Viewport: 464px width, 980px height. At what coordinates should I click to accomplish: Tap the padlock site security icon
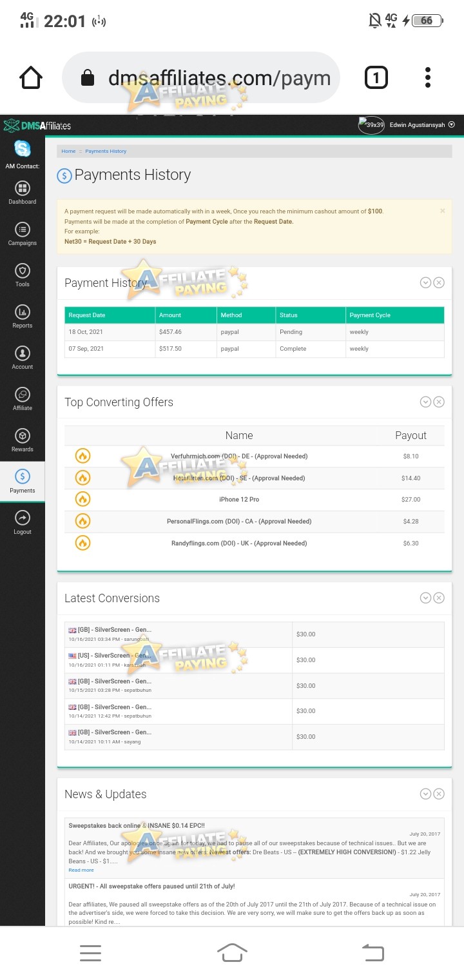[87, 79]
